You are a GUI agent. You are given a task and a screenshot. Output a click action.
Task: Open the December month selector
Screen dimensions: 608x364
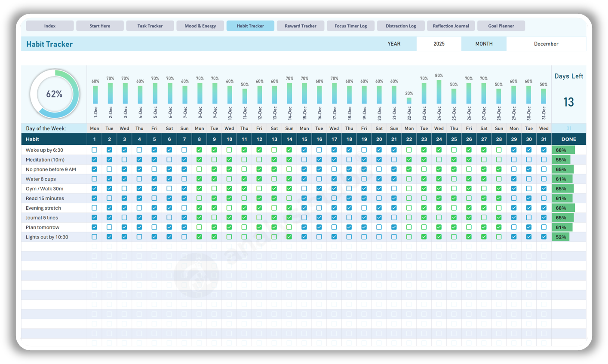(x=547, y=43)
